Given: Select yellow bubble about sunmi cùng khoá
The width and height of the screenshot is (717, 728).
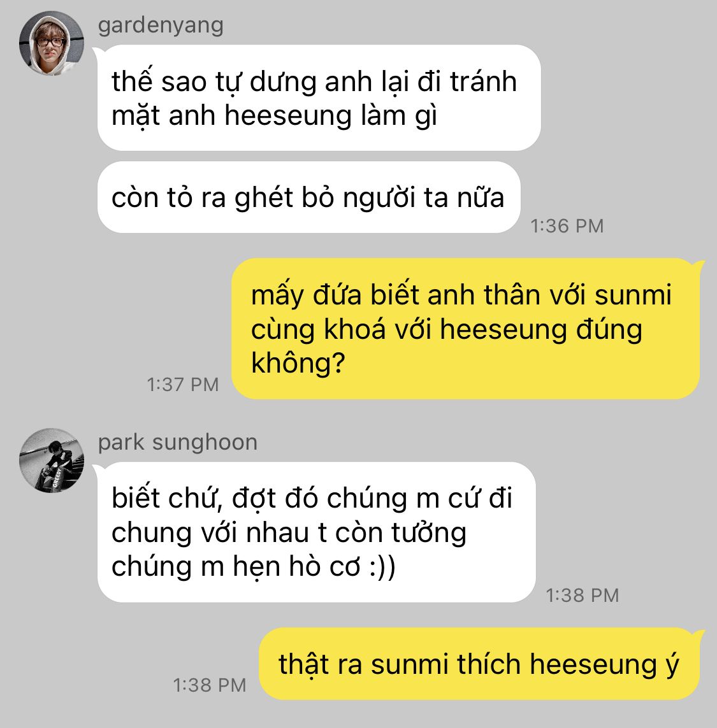Looking at the screenshot, I should (x=466, y=329).
